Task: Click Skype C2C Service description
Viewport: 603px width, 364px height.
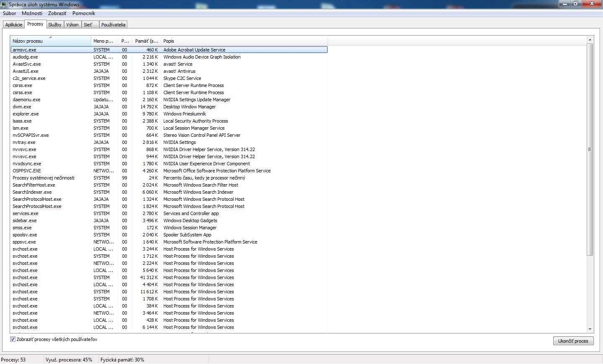Action: point(182,78)
